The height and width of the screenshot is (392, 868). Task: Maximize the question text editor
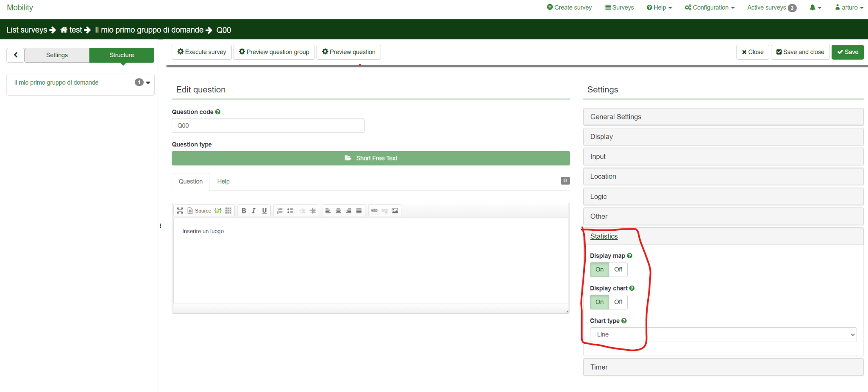click(x=180, y=211)
